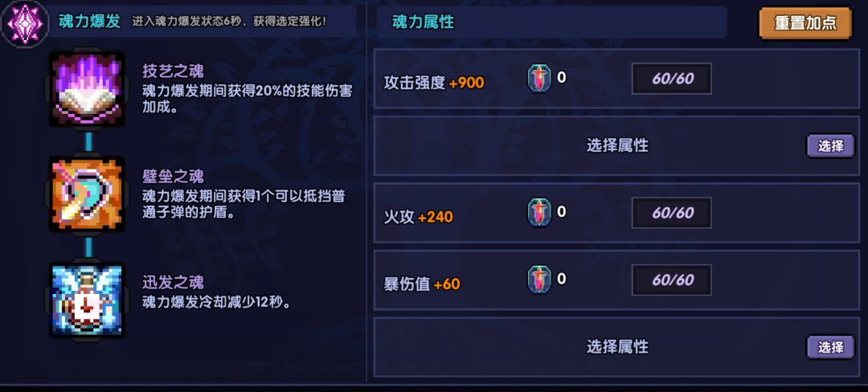This screenshot has width=868, height=392.
Task: Click the gem icon beside 攻击强度 +900
Action: (538, 79)
